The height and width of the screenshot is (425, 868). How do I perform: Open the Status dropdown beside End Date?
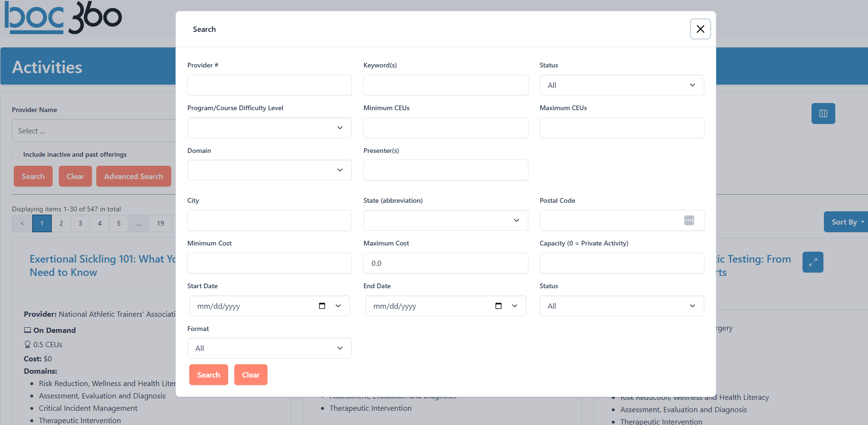tap(621, 306)
